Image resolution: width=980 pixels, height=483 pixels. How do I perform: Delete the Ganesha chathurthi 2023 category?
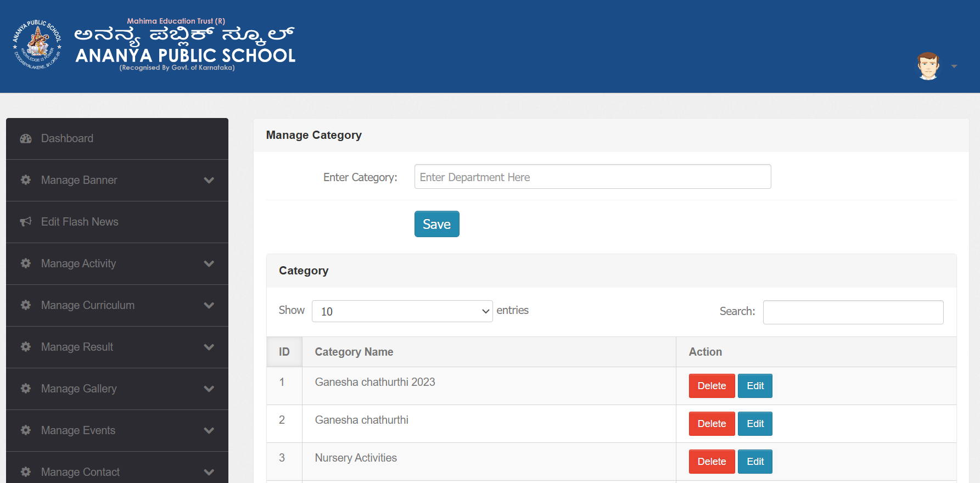712,386
